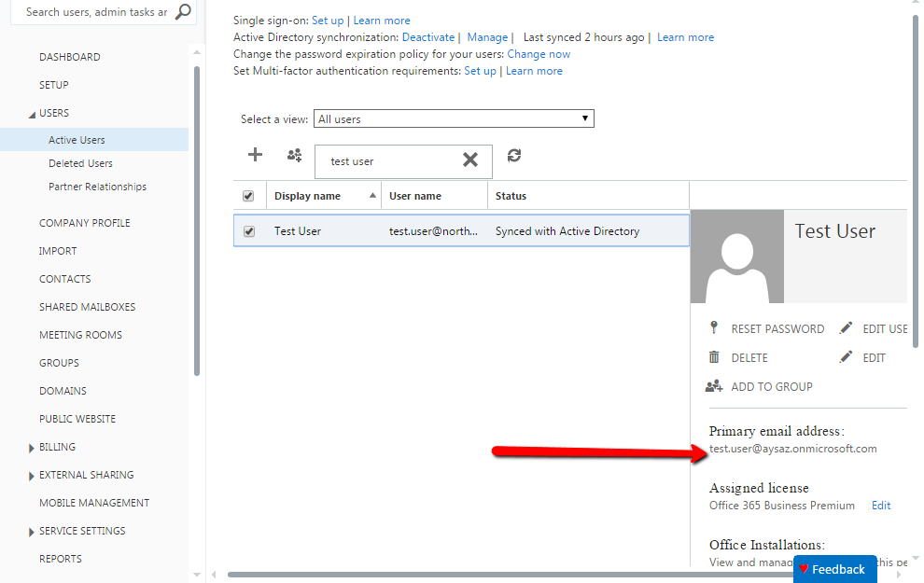Click the add new user plus icon
The height and width of the screenshot is (583, 924).
click(x=255, y=155)
